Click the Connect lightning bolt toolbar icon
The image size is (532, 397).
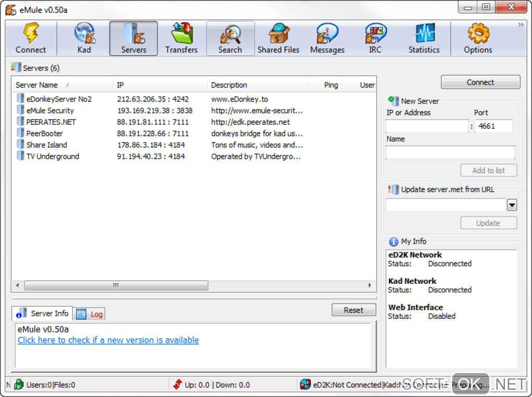tap(31, 33)
